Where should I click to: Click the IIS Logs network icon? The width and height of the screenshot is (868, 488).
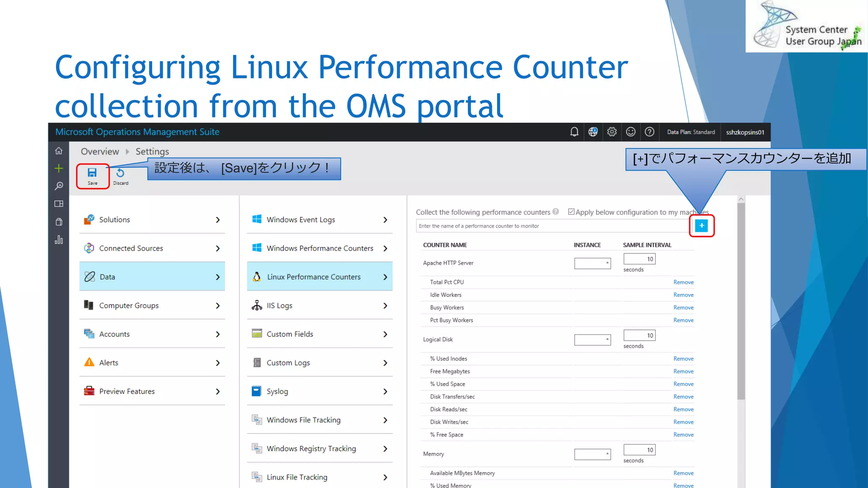pyautogui.click(x=257, y=305)
